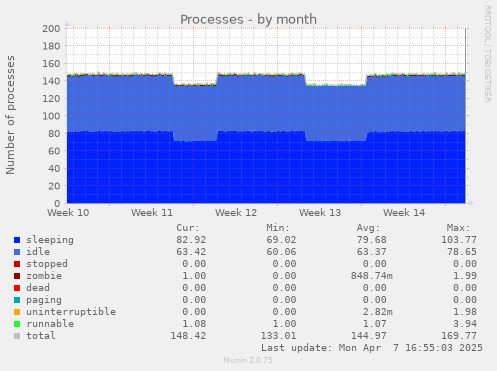Click the uninterruptible legend color swatch

coord(17,312)
